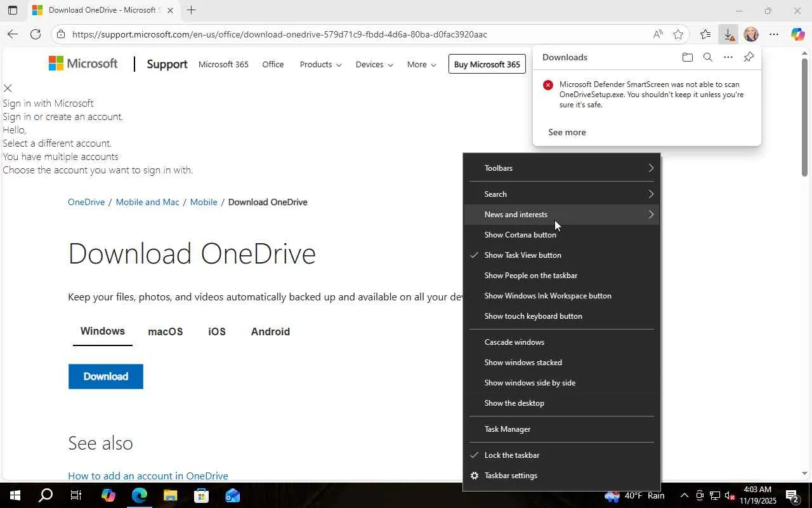The image size is (812, 508).
Task: Select Show windows stacked
Action: click(562, 363)
